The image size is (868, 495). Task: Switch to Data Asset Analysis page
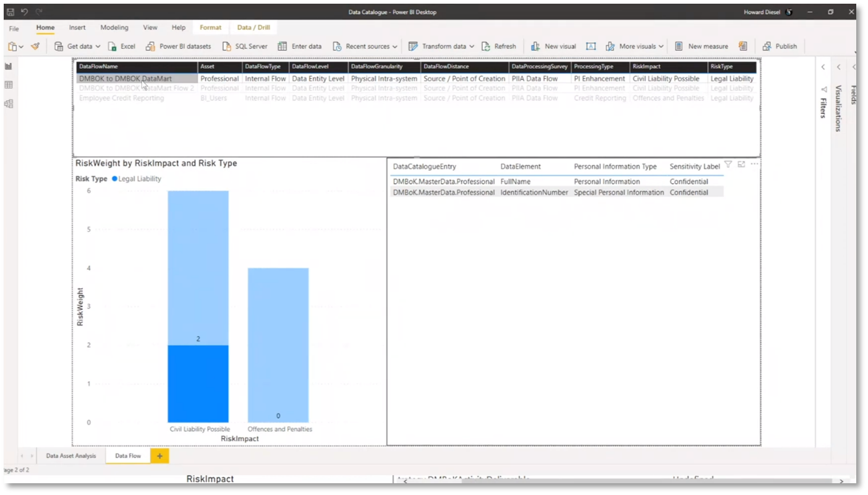71,456
